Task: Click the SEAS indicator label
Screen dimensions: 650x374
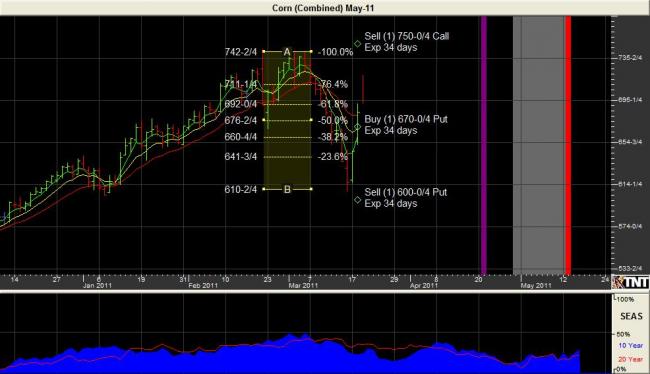Action: tap(631, 316)
